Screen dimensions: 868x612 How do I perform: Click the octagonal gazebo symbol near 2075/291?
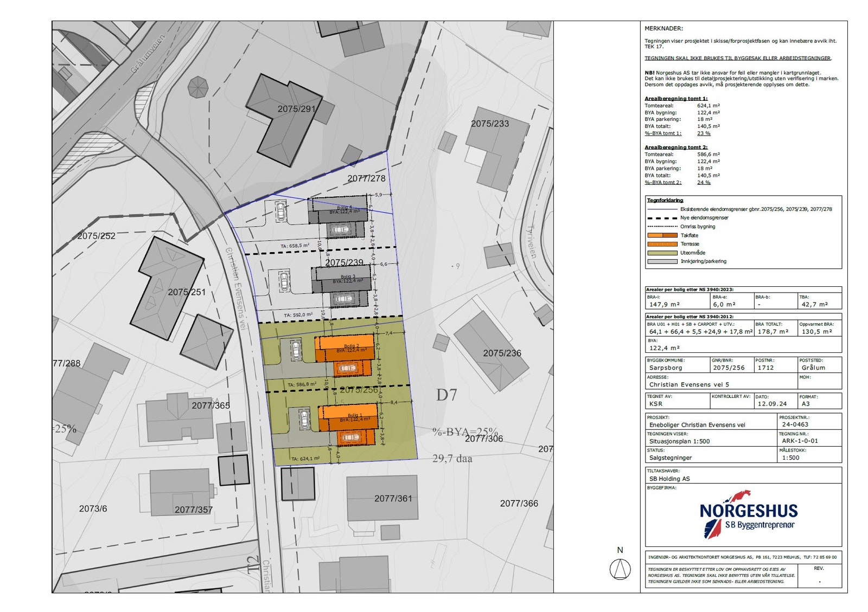coord(197,87)
